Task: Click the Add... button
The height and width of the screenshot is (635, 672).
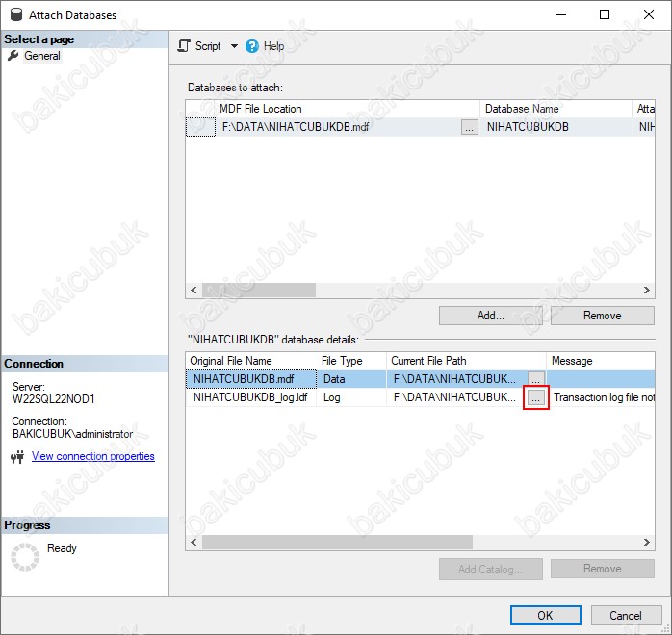Action: tap(491, 316)
